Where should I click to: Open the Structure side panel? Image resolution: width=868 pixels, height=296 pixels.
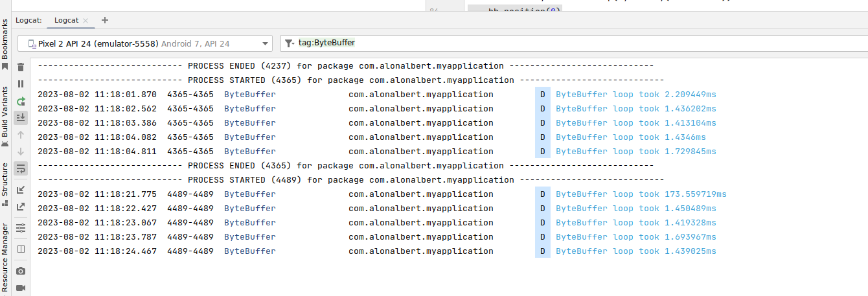(5, 183)
